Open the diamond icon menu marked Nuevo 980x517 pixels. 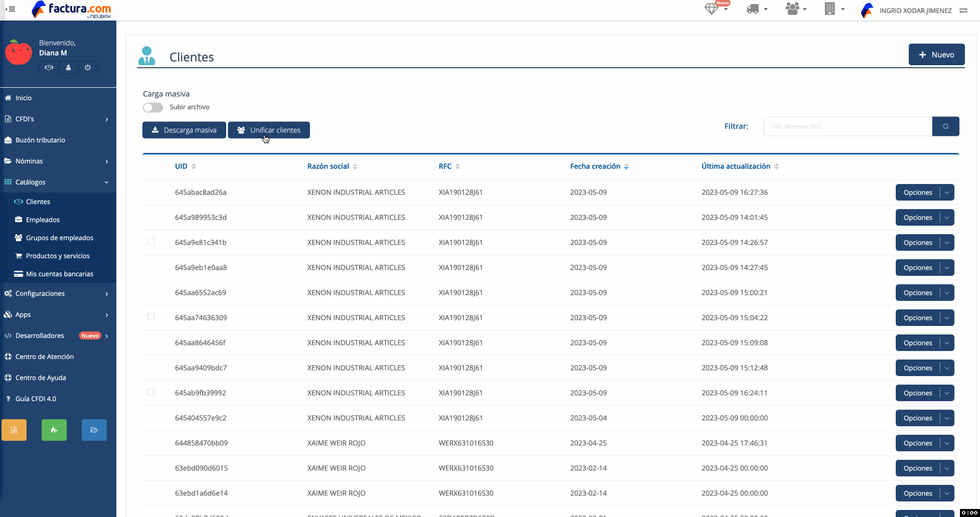(716, 9)
